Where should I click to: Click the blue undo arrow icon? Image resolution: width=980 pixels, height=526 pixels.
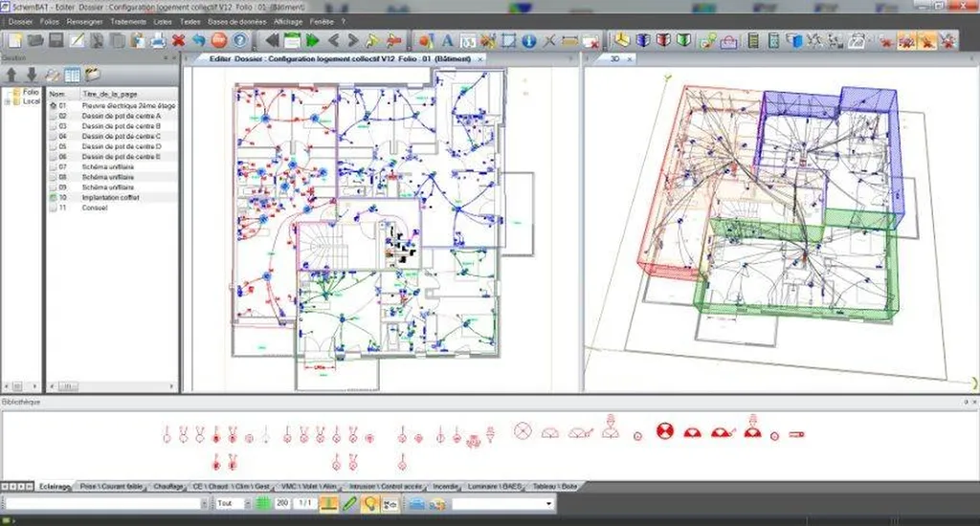pyautogui.click(x=198, y=40)
